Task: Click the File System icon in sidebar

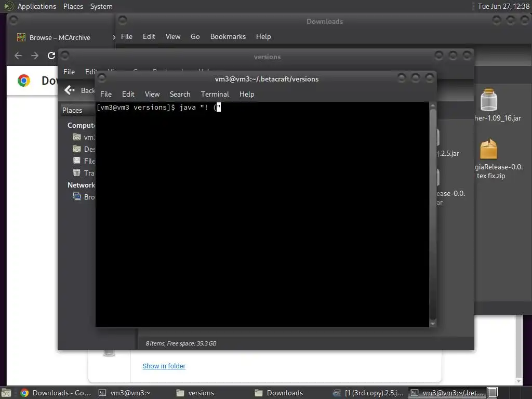Action: tap(77, 161)
